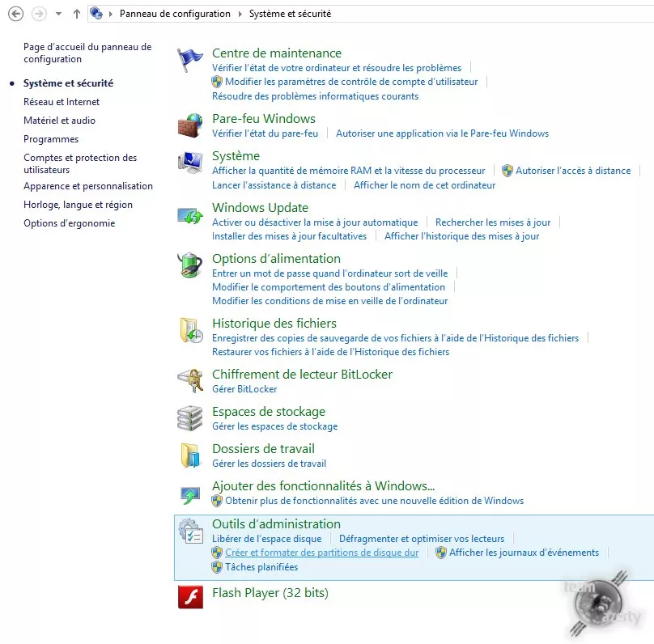
Task: Click Défragmenter et optimiser vos lecteurs
Action: (422, 539)
